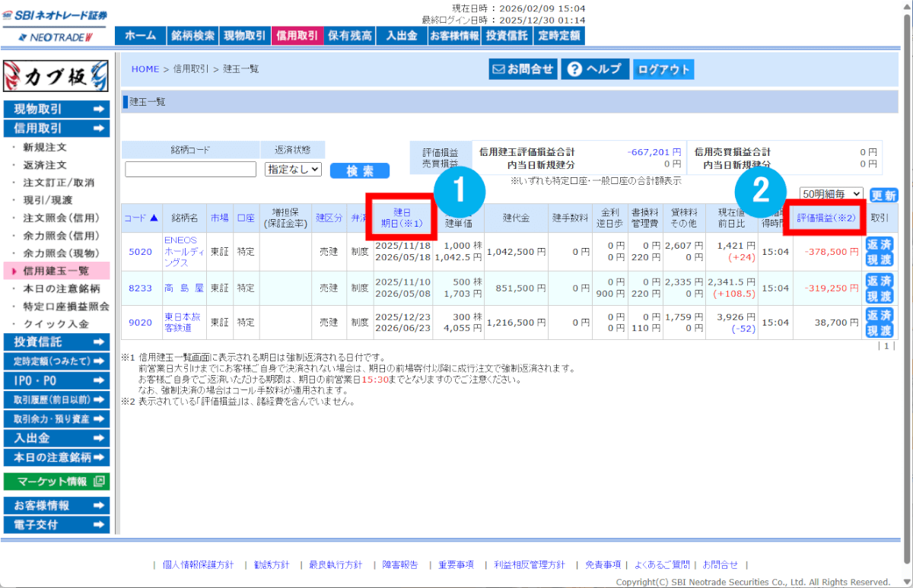The width and height of the screenshot is (913, 588).
Task: Open マーケット情報 external window button
Action: [x=56, y=482]
